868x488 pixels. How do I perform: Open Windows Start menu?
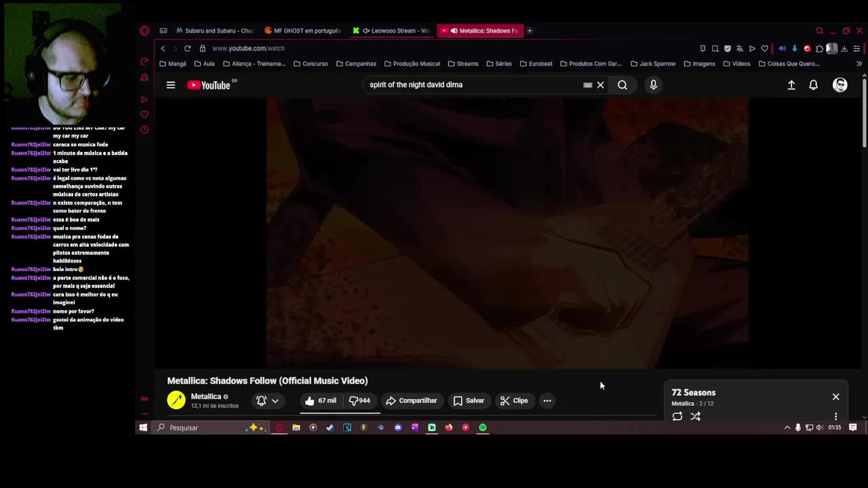tap(143, 428)
